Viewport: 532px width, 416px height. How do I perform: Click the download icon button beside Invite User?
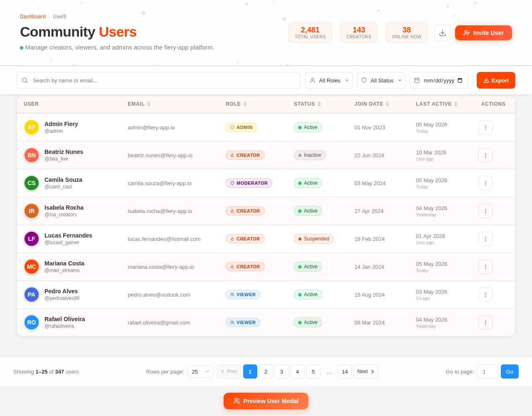tap(443, 33)
